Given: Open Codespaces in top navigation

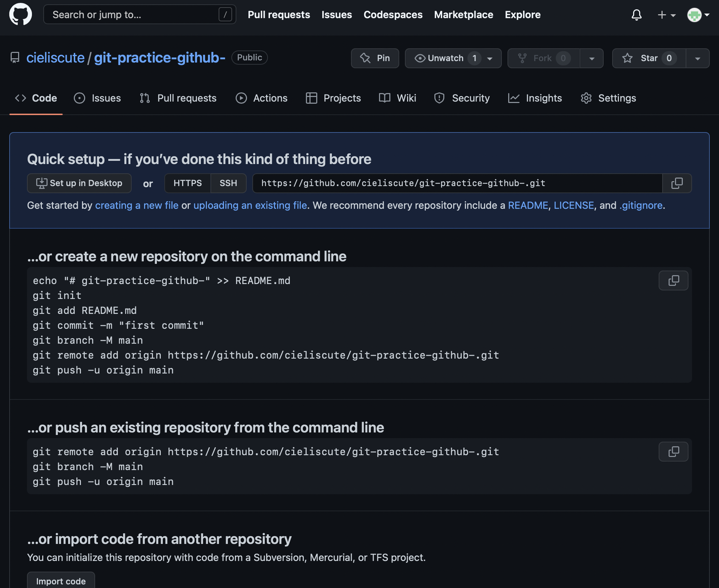Looking at the screenshot, I should click(x=393, y=15).
